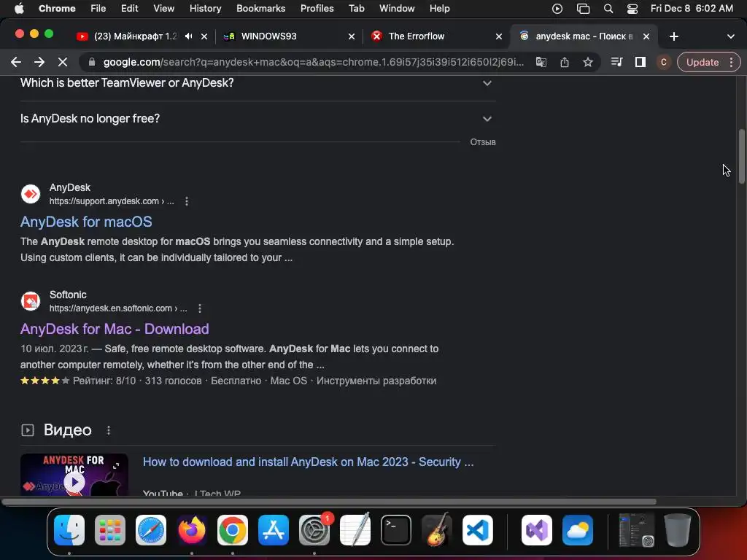This screenshot has width=747, height=560.
Task: Click the Отзыв feedback link
Action: coord(483,142)
